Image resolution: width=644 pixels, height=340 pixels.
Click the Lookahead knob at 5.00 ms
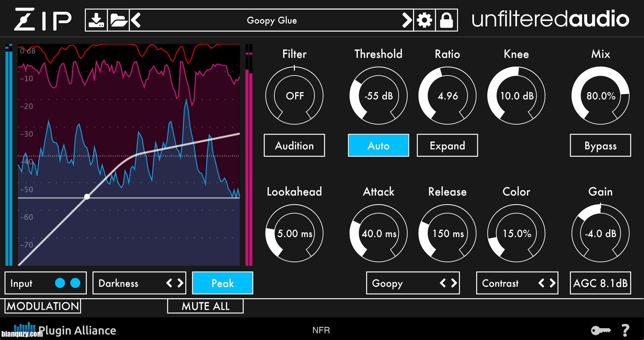(294, 233)
